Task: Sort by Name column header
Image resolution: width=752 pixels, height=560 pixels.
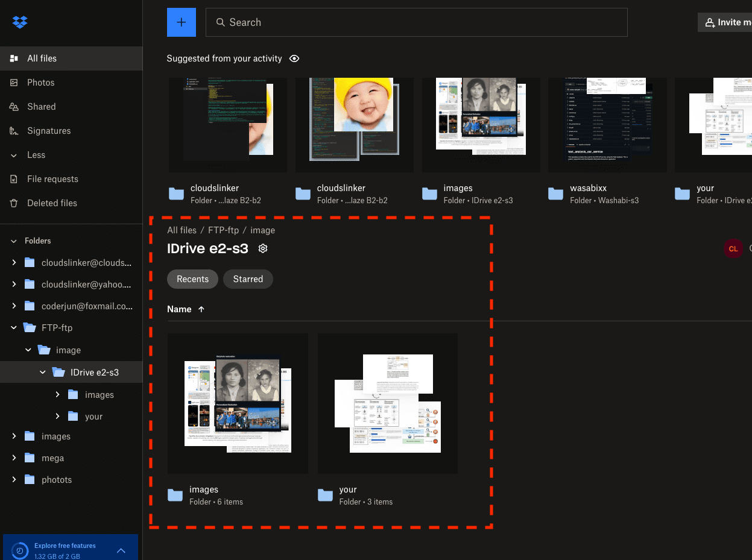Action: click(179, 309)
